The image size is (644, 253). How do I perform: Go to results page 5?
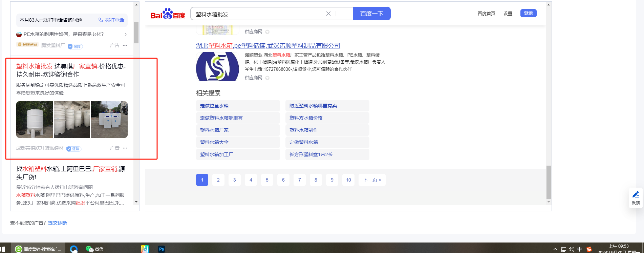[x=267, y=180]
